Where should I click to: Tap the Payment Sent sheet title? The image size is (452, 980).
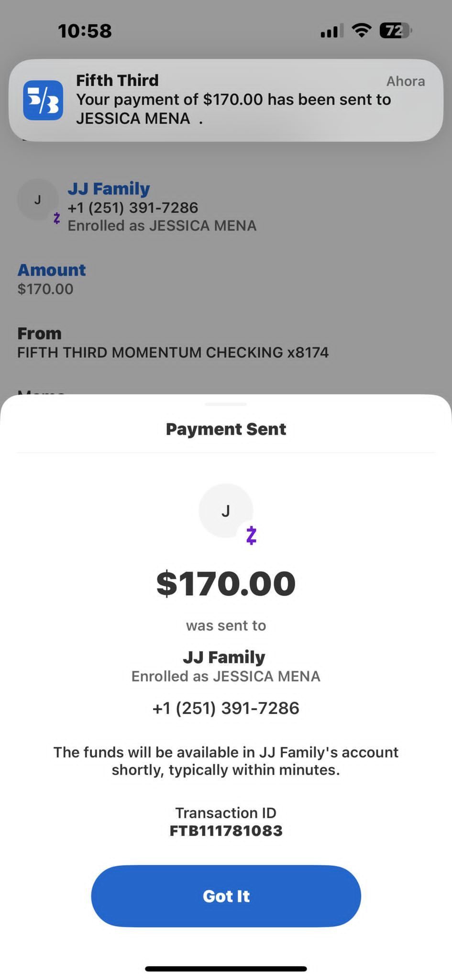226,429
